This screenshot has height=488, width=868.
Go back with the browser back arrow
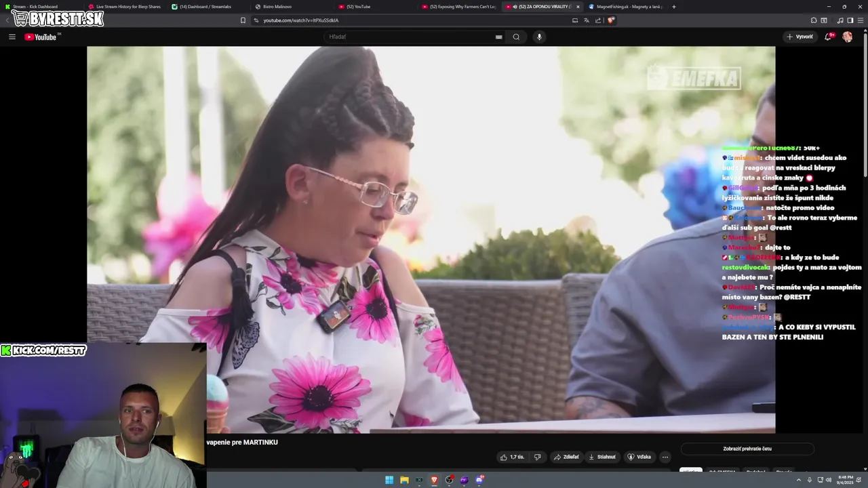point(7,20)
